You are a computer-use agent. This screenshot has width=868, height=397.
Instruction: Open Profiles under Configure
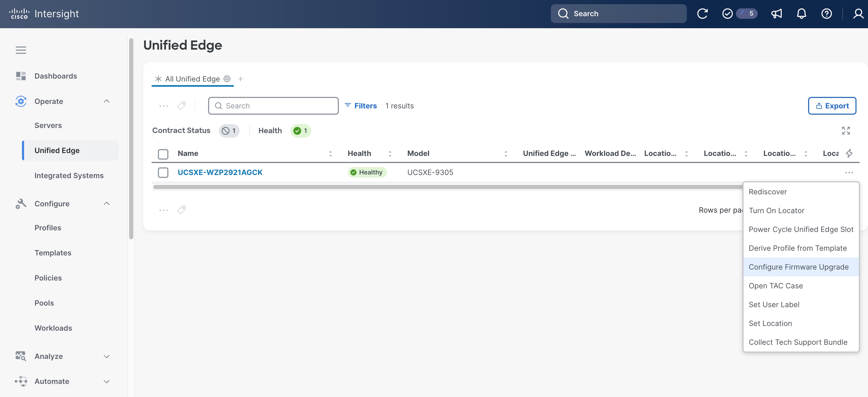[48, 228]
